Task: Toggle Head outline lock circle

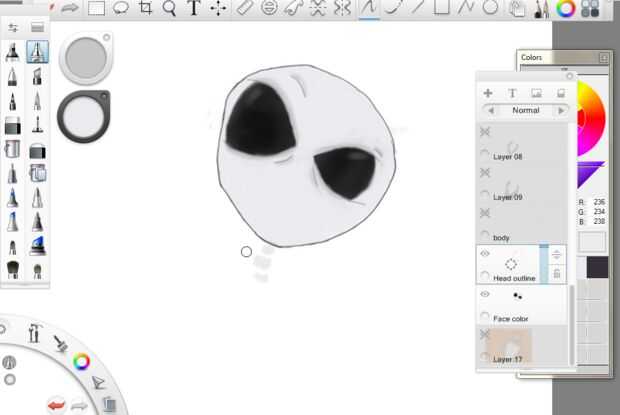Action: (x=484, y=275)
